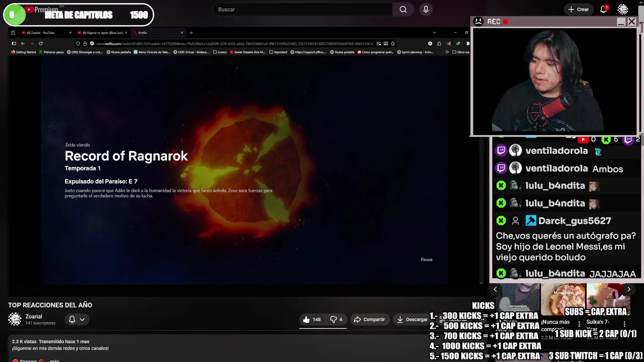The image size is (644, 362).
Task: Open the 'Reino Vinícola de Vale...' bookmark
Action: click(x=152, y=52)
